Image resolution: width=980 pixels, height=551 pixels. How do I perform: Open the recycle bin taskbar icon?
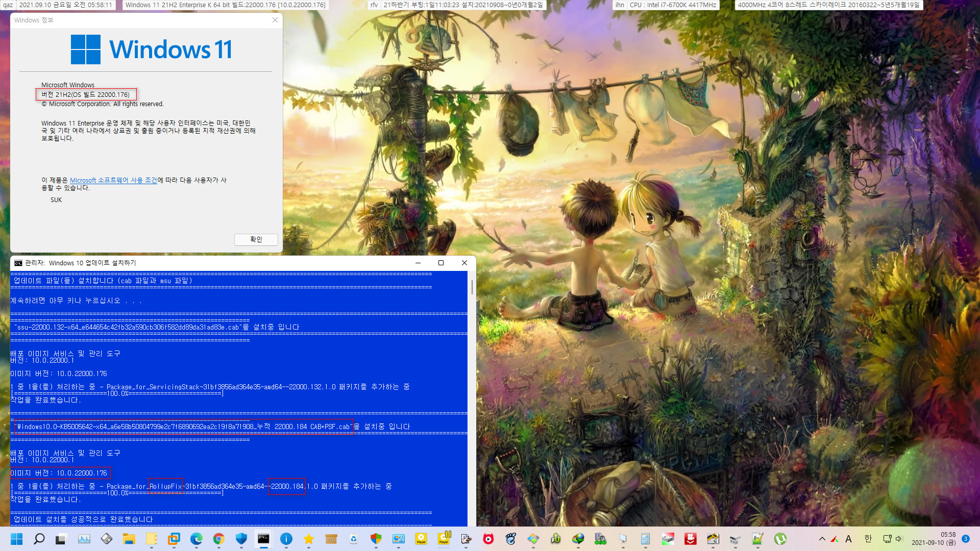point(354,539)
